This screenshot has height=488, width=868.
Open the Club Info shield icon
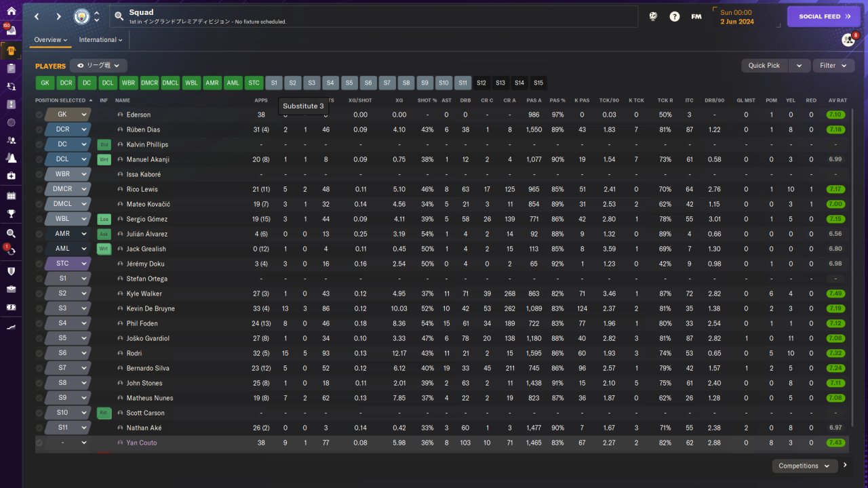pyautogui.click(x=11, y=271)
